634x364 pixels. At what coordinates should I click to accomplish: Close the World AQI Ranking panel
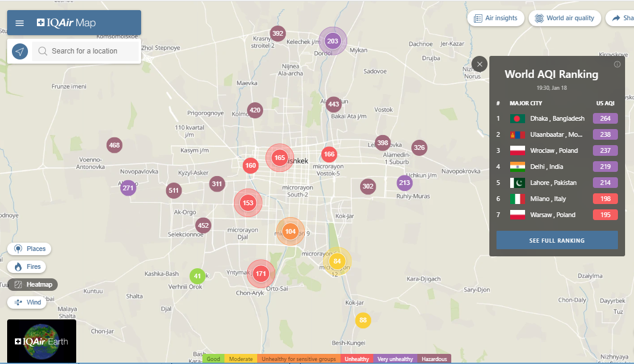pos(480,64)
